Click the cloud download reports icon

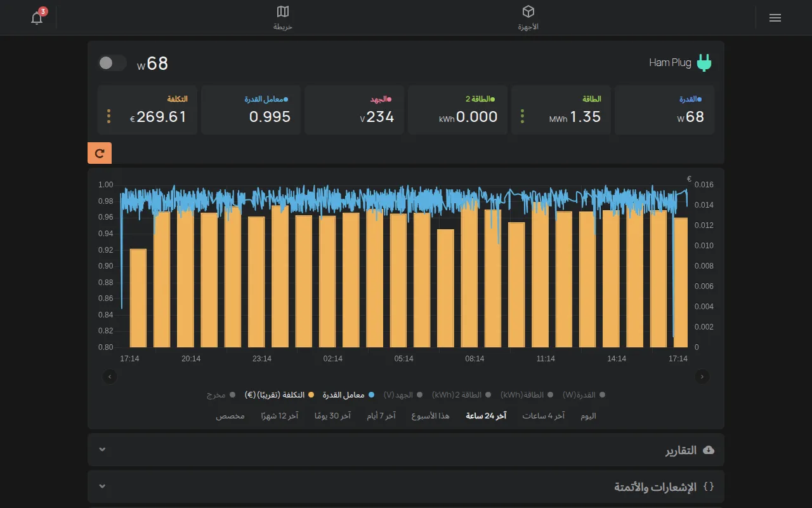(709, 450)
